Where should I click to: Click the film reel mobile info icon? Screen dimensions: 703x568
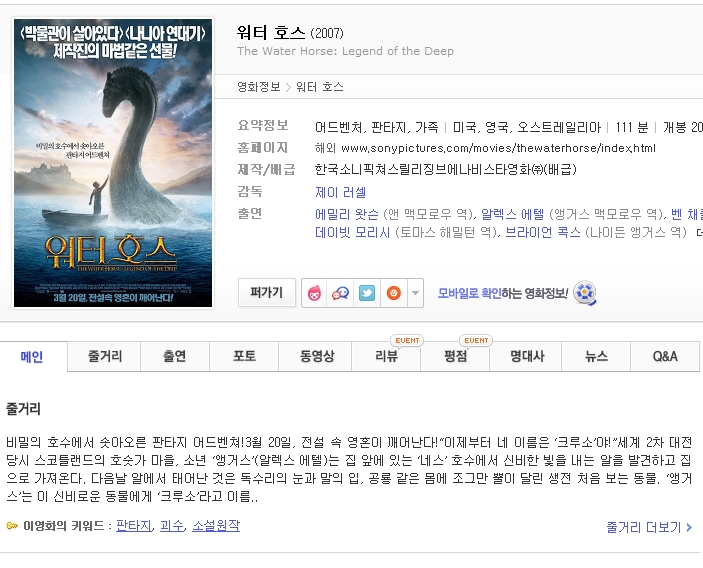tap(585, 293)
